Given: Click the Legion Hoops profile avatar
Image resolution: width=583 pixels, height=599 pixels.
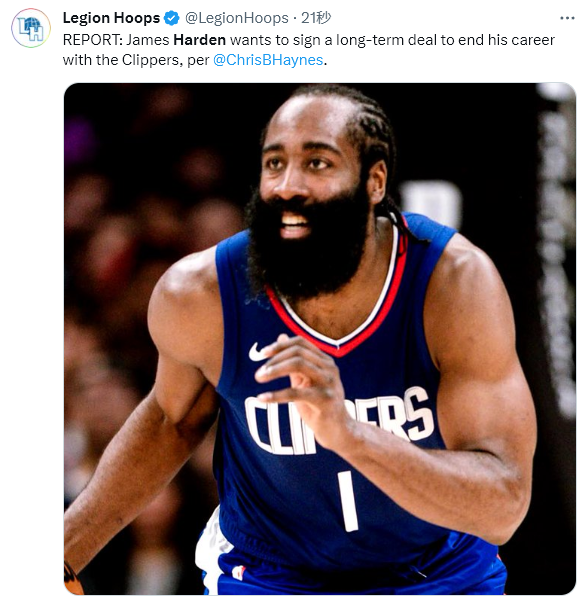Looking at the screenshot, I should click(31, 28).
